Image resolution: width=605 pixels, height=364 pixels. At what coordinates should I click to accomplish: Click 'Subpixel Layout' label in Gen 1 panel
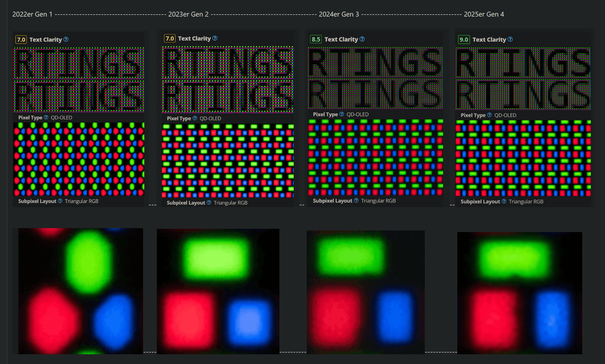[37, 201]
